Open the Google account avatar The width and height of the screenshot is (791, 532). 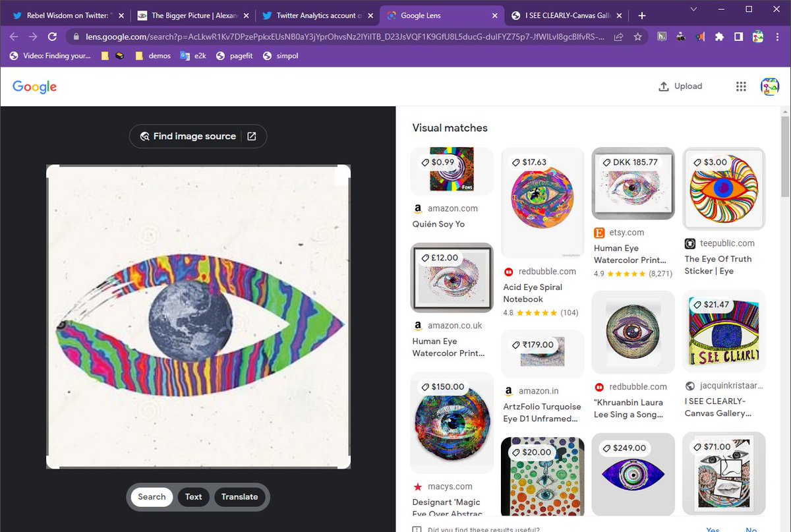770,86
